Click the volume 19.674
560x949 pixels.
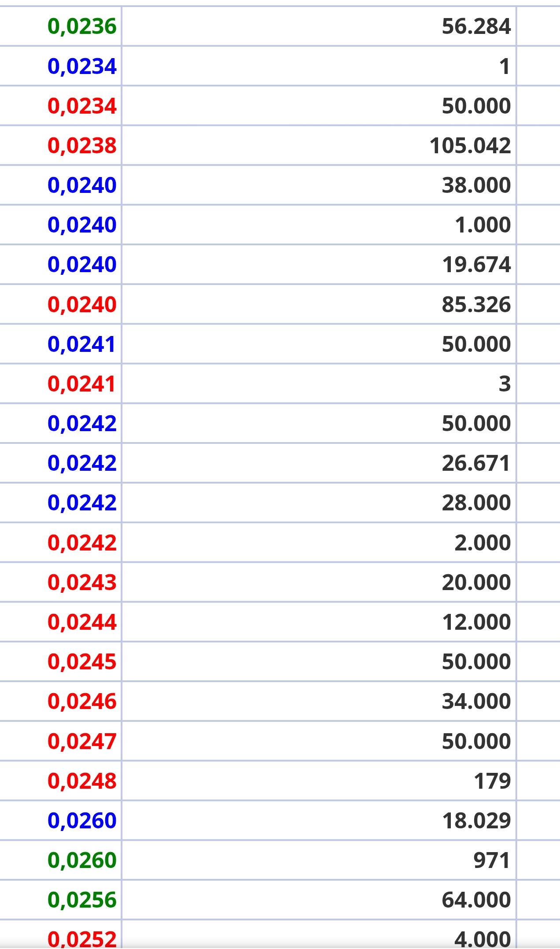(x=476, y=265)
